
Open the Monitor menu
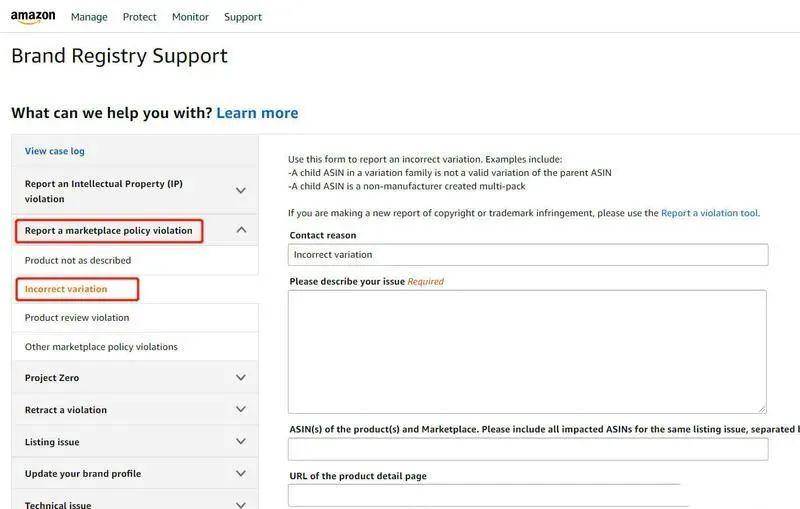(x=190, y=17)
